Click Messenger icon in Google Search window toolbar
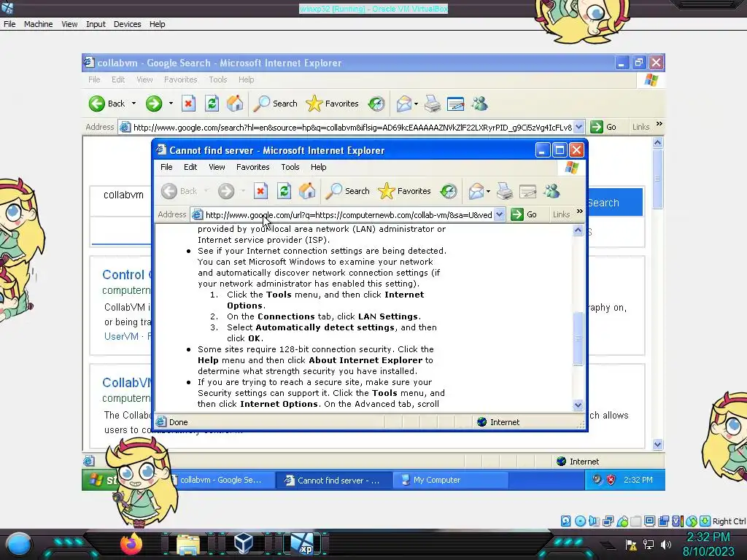The height and width of the screenshot is (560, 747). pyautogui.click(x=480, y=104)
